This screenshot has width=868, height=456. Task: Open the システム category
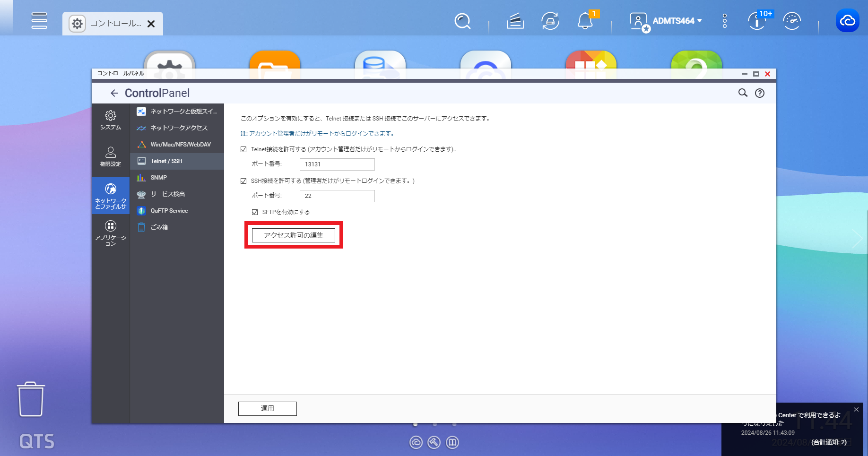coord(111,120)
